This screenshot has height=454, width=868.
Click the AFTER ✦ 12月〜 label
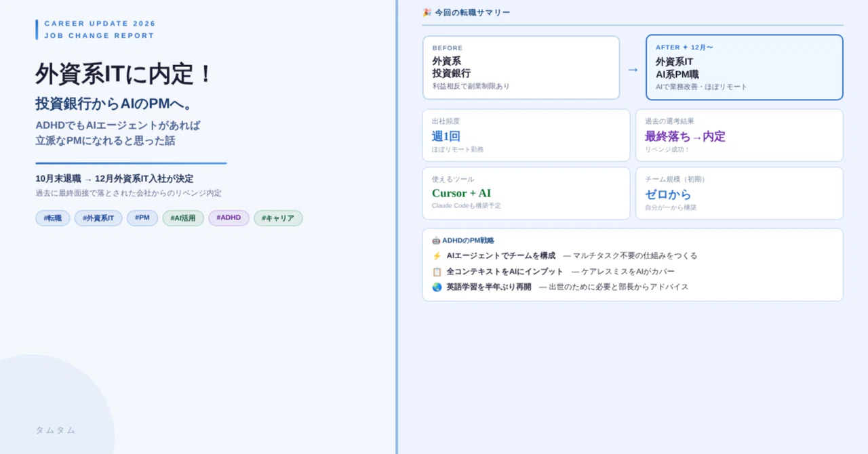click(684, 47)
